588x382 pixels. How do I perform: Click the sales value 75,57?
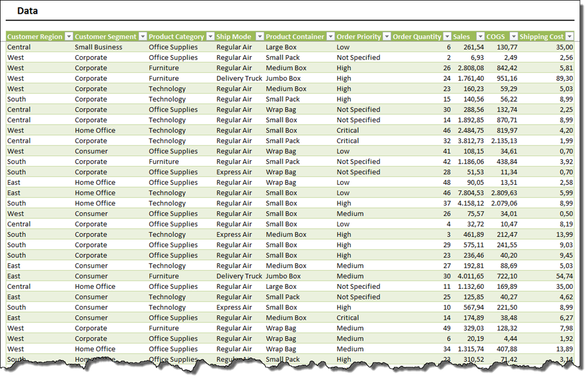click(475, 214)
